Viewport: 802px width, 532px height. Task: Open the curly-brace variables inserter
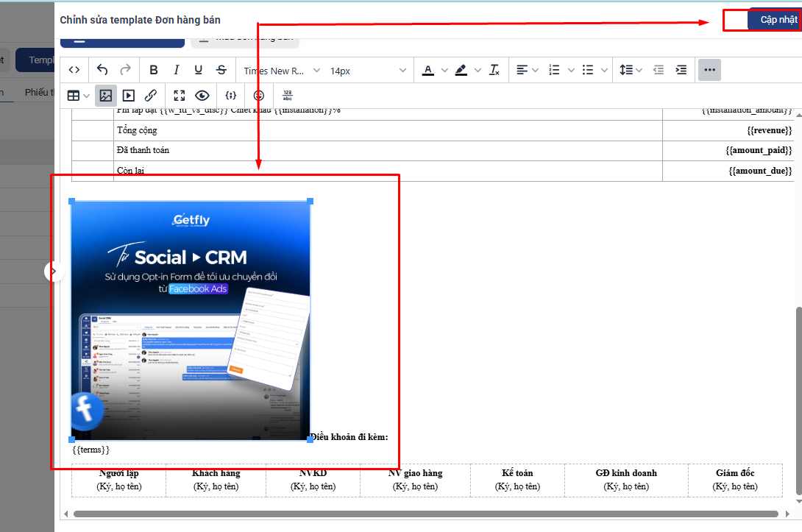231,96
